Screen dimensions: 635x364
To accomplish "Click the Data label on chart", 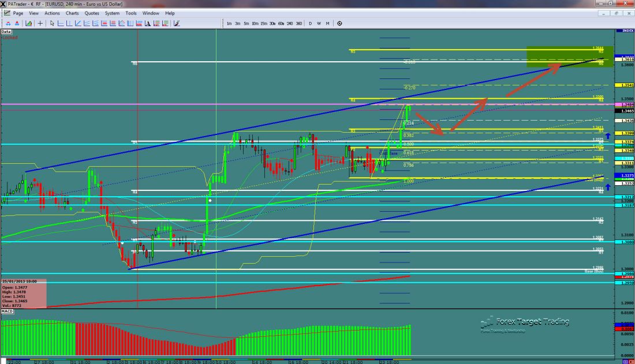I will [6, 31].
